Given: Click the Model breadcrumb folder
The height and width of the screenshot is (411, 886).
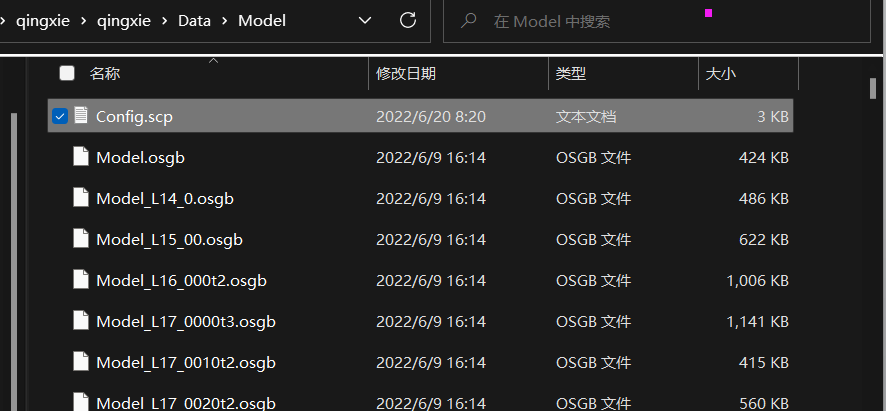Looking at the screenshot, I should coord(262,21).
